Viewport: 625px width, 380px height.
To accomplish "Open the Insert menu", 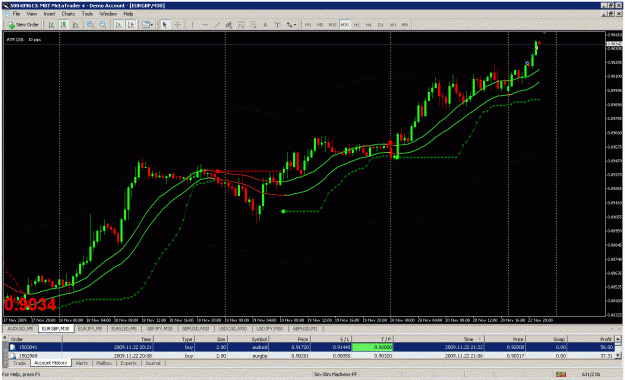I will click(x=49, y=14).
